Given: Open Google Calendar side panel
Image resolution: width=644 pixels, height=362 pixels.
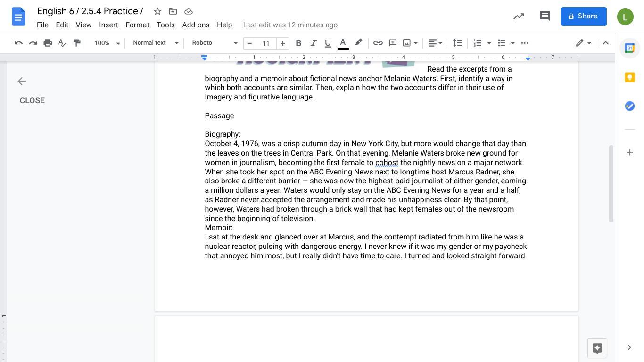Looking at the screenshot, I should coord(630,48).
